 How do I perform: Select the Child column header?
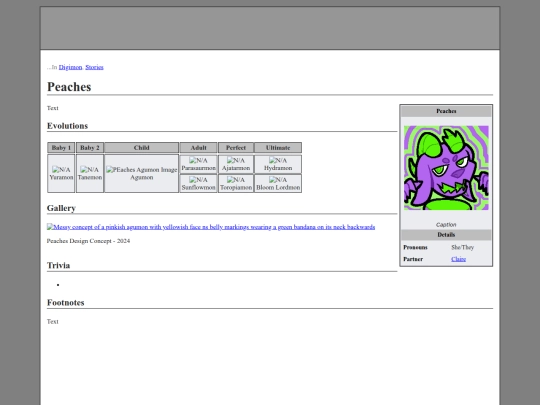[142, 148]
